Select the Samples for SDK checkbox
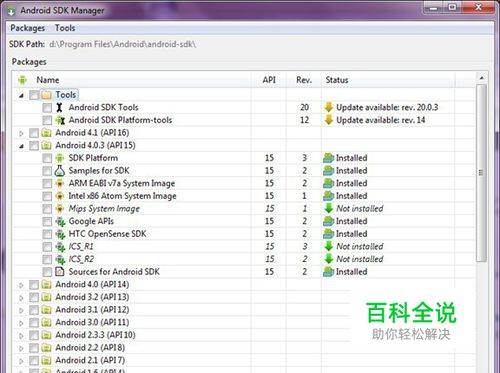This screenshot has height=373, width=500. (x=47, y=171)
